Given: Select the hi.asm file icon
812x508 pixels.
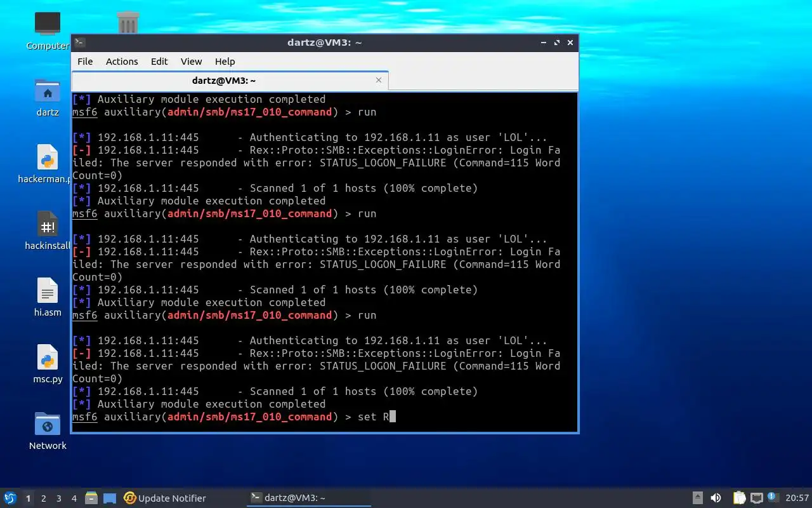Looking at the screenshot, I should coord(48,291).
